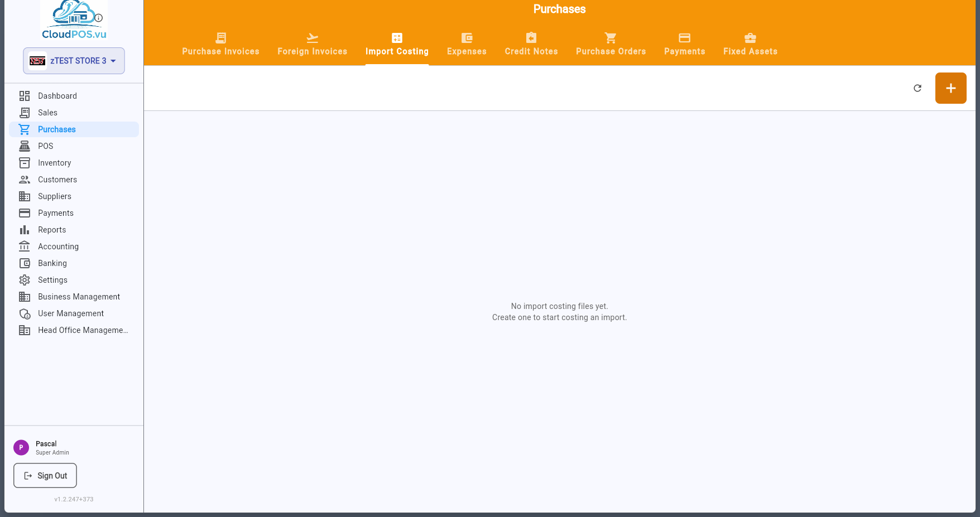This screenshot has width=980, height=517.
Task: Open the zTEST STORE 3 store selector
Action: [74, 61]
